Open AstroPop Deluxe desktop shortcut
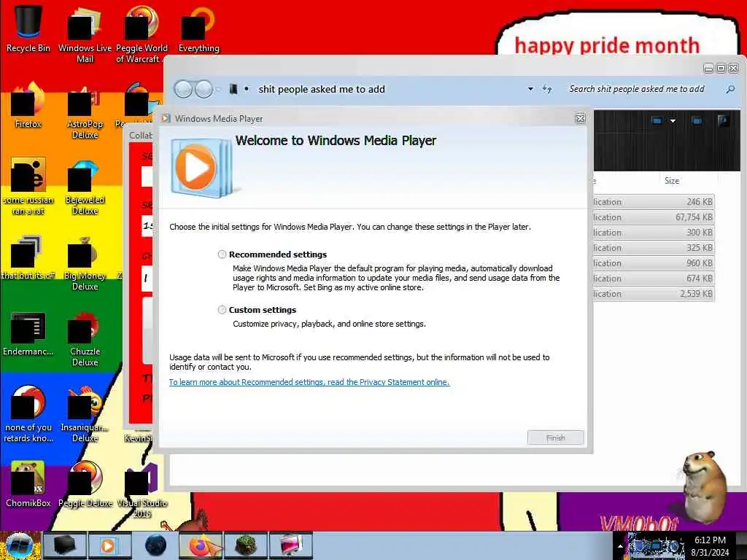 (x=85, y=111)
